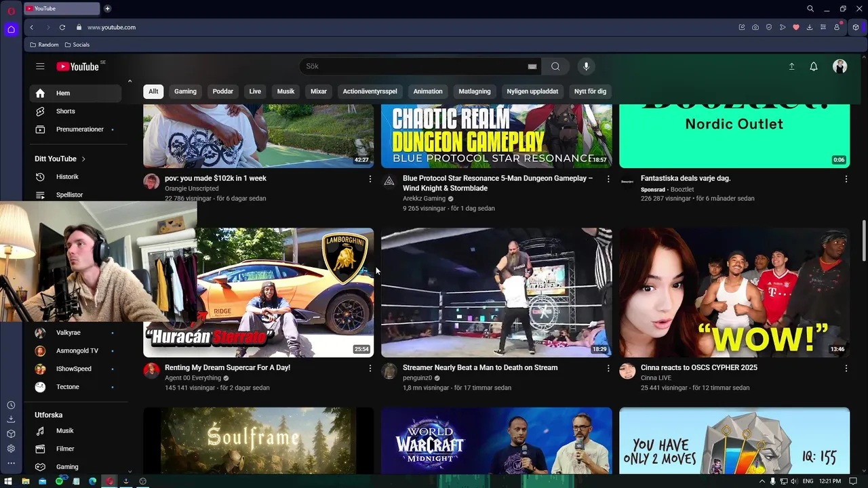The width and height of the screenshot is (868, 488).
Task: Go back to the previous page
Action: [x=31, y=27]
